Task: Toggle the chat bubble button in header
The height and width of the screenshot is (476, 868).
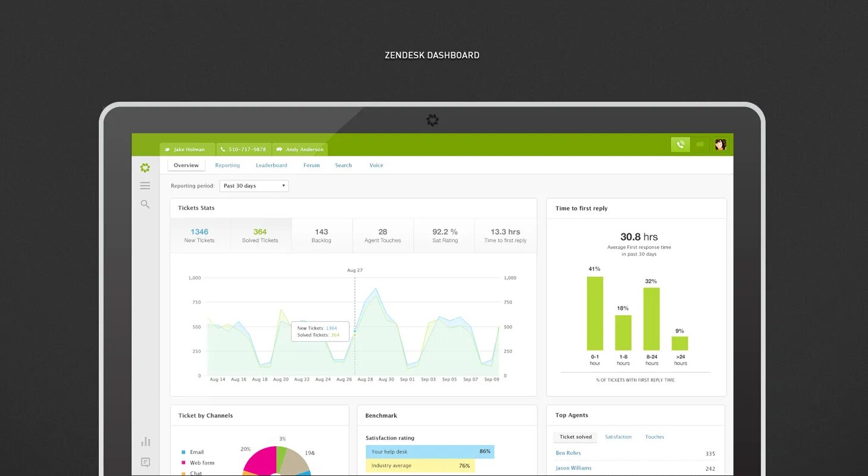Action: 700,145
